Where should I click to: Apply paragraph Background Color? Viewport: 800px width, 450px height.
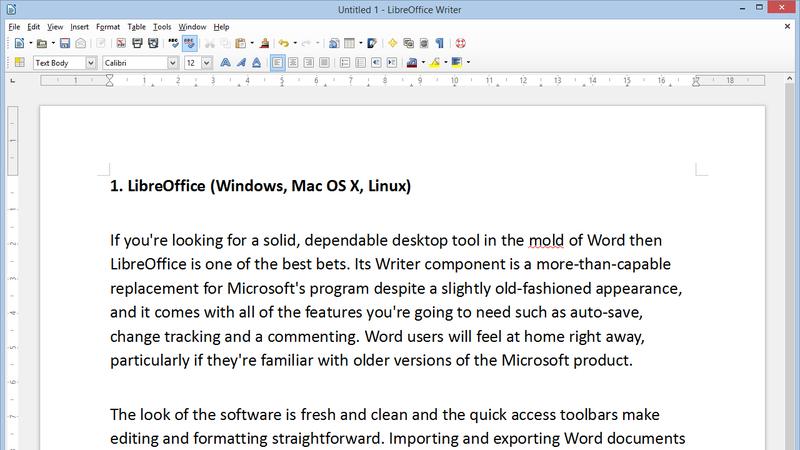457,63
